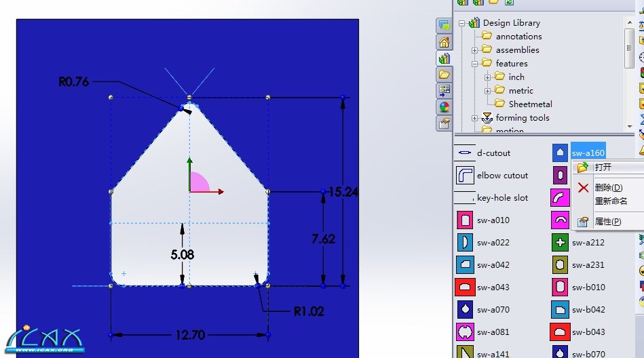
Task: Open the View Palette pane tab
Action: [444, 90]
